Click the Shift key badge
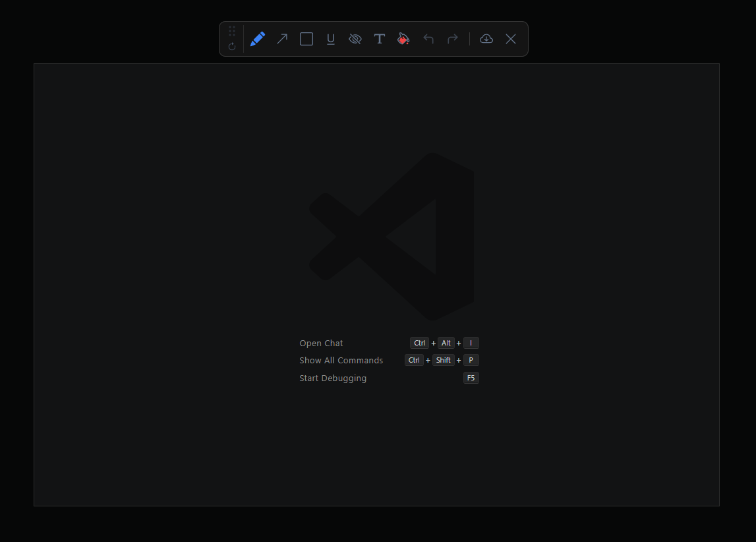Viewport: 756px width, 542px height. tap(443, 360)
